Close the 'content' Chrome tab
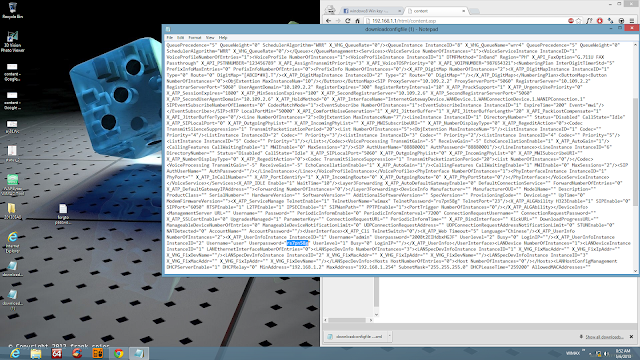 tap(463, 11)
